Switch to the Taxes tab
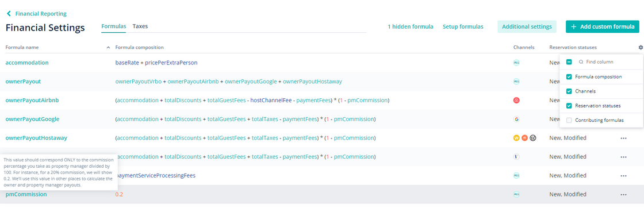Screen dimensions: 644x208 pos(140,26)
